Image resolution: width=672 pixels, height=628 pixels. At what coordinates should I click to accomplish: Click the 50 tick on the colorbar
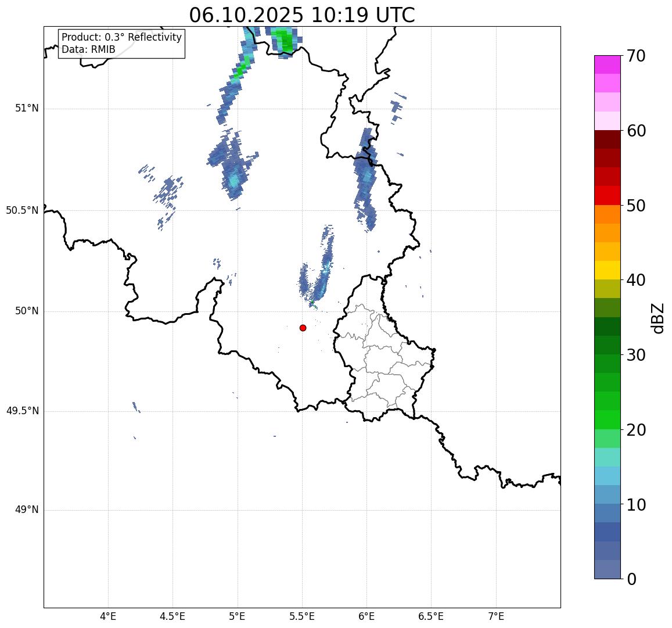click(636, 206)
